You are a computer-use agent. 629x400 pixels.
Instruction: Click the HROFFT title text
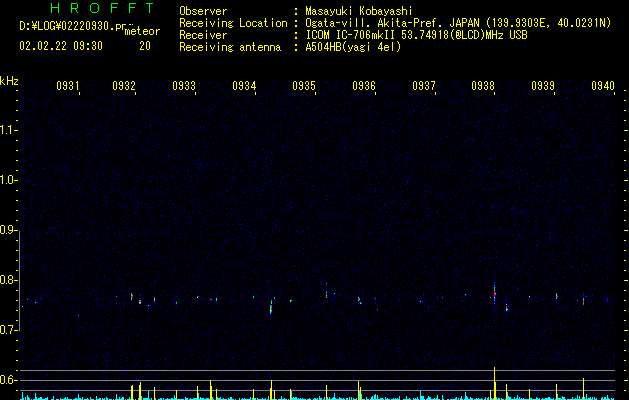click(x=103, y=8)
